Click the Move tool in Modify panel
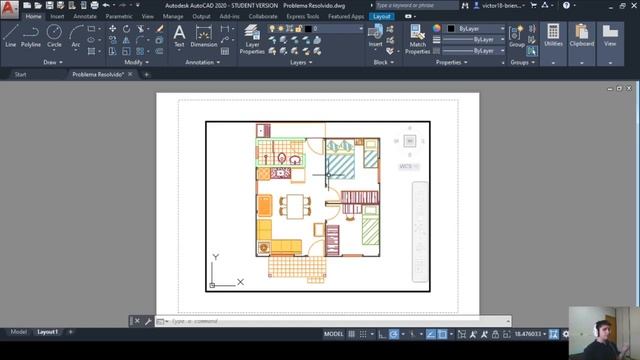 point(112,29)
